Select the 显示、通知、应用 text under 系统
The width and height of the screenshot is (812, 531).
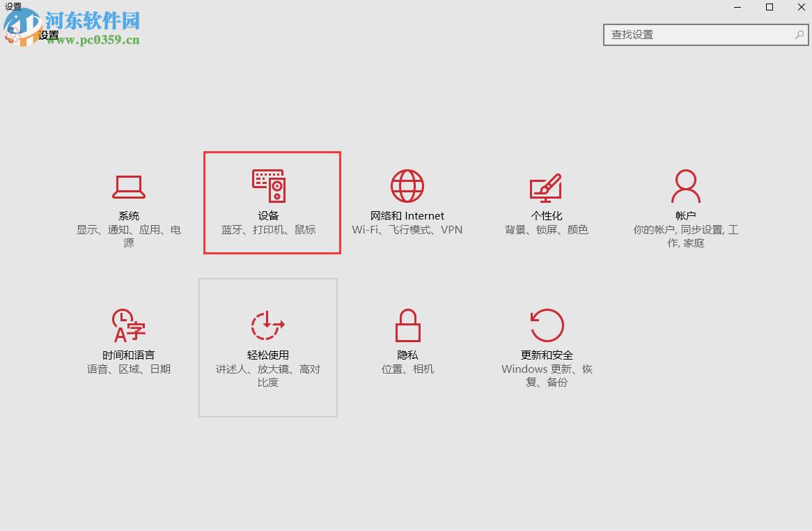128,229
